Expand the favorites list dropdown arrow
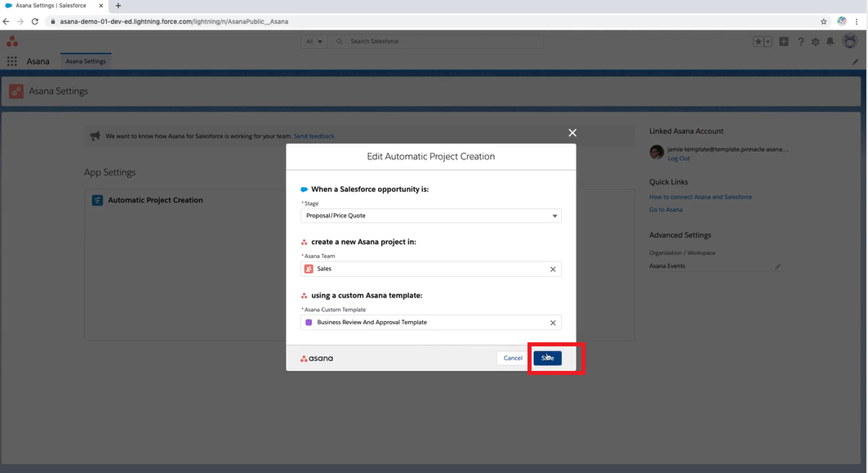 point(768,42)
